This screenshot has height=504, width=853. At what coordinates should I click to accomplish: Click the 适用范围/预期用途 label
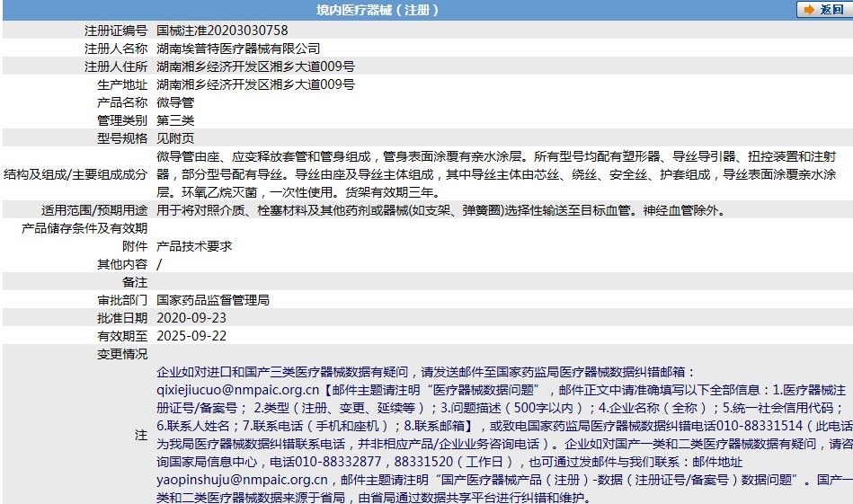click(x=94, y=210)
